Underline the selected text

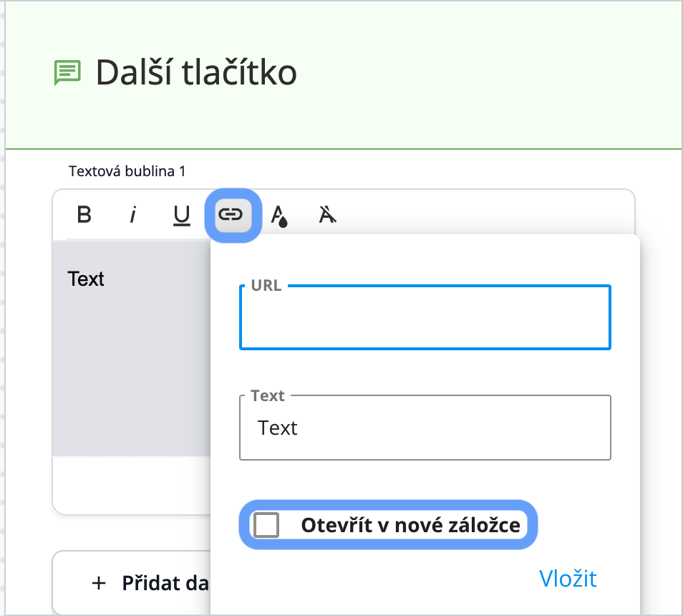click(x=182, y=215)
